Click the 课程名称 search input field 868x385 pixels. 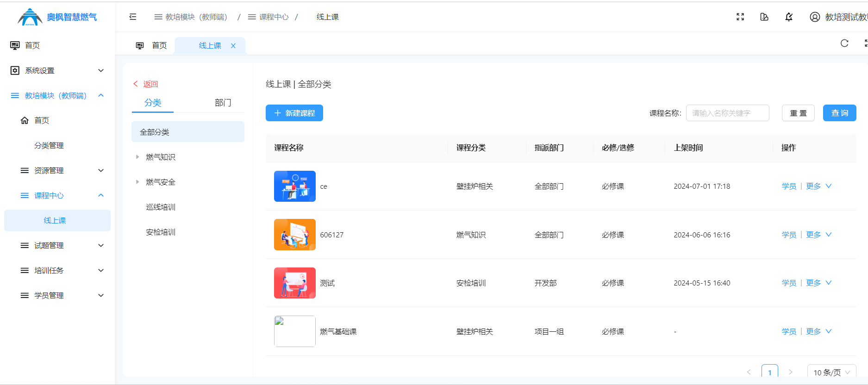click(x=728, y=113)
